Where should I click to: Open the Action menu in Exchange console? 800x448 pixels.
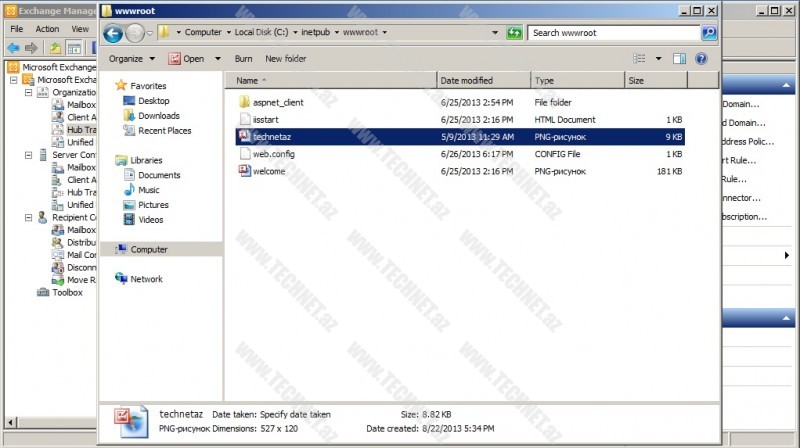(47, 29)
